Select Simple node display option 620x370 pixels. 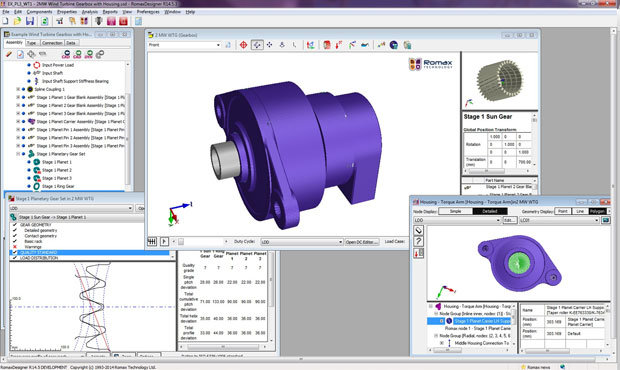point(456,211)
